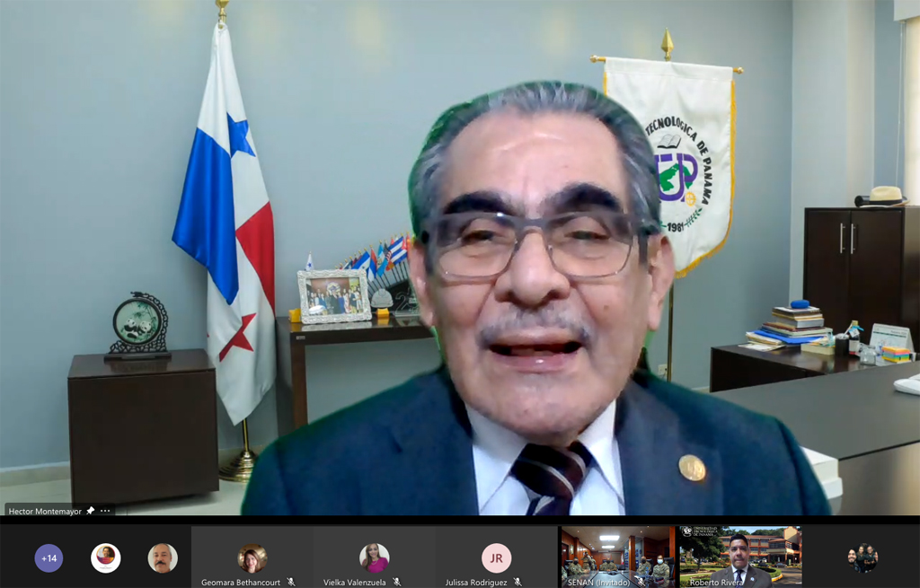The width and height of the screenshot is (920, 588).
Task: Click Vielka Valenzuela's muted microphone icon
Action: point(397,582)
